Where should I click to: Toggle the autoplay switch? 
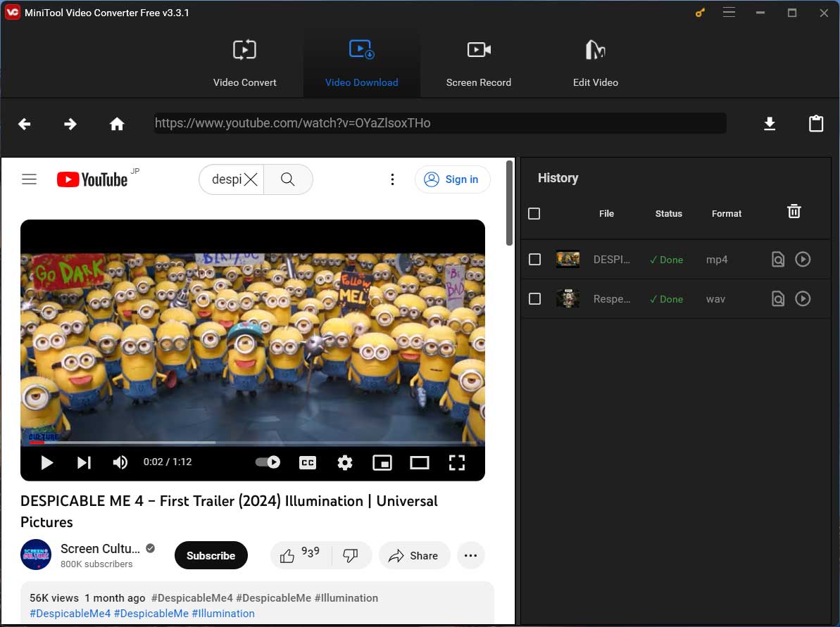pyautogui.click(x=268, y=462)
